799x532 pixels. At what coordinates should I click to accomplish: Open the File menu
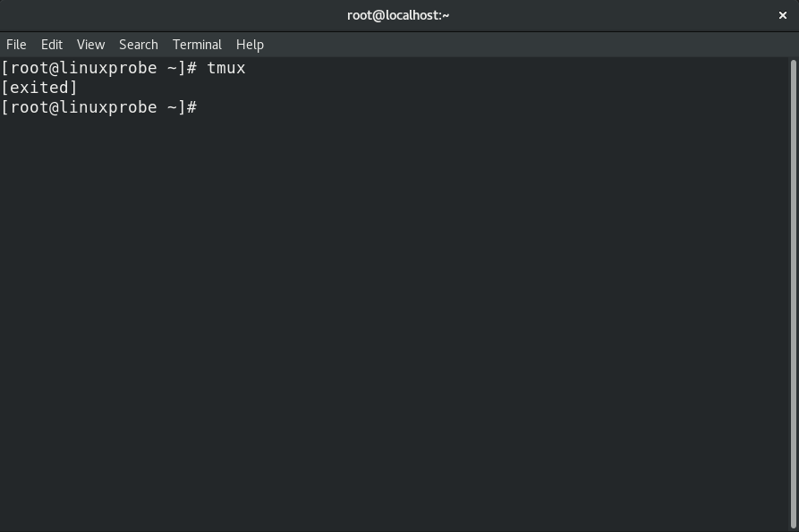(16, 44)
